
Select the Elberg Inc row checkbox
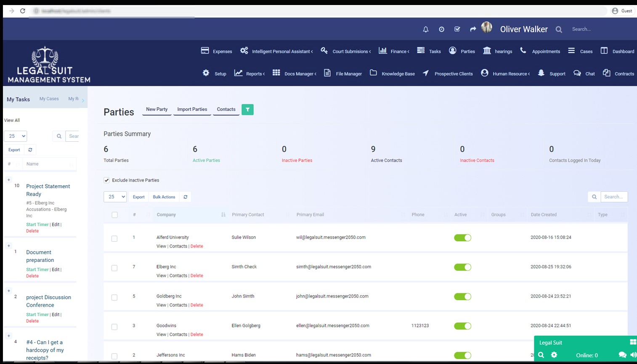(114, 268)
